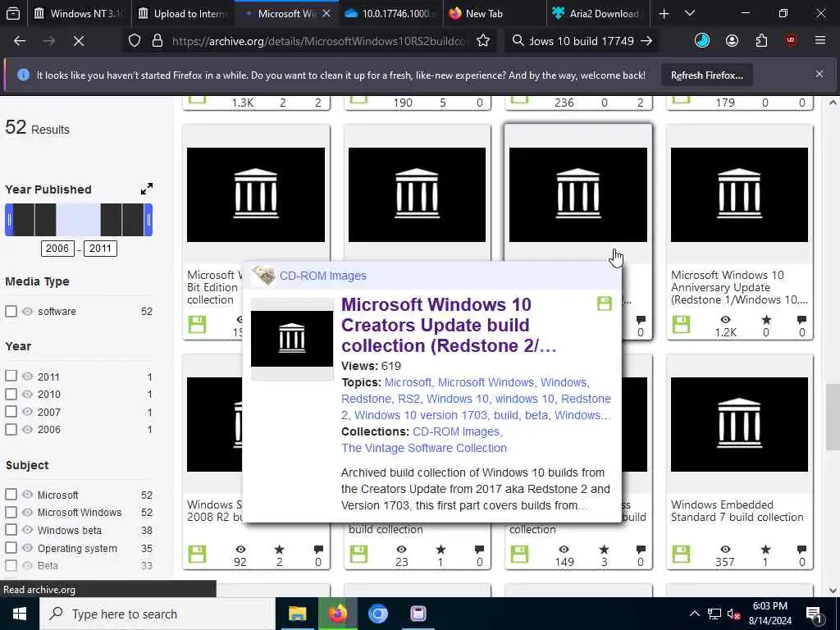840x630 pixels.
Task: Open the Windows Embedded Standard 7 thumbnail
Action: coord(739,424)
